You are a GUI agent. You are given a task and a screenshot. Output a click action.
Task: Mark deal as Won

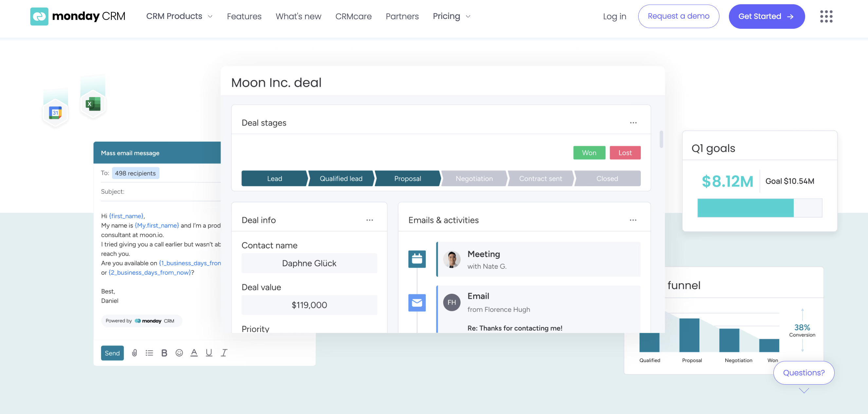pos(589,153)
